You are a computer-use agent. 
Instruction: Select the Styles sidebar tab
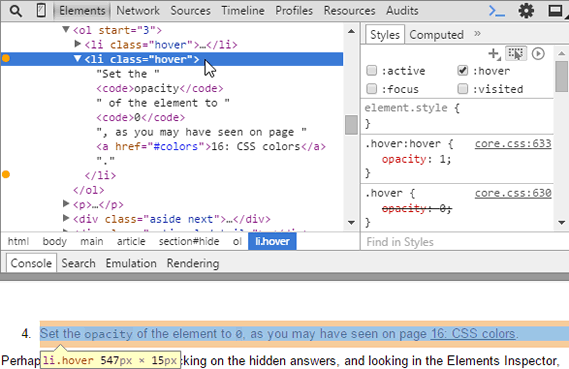(385, 35)
